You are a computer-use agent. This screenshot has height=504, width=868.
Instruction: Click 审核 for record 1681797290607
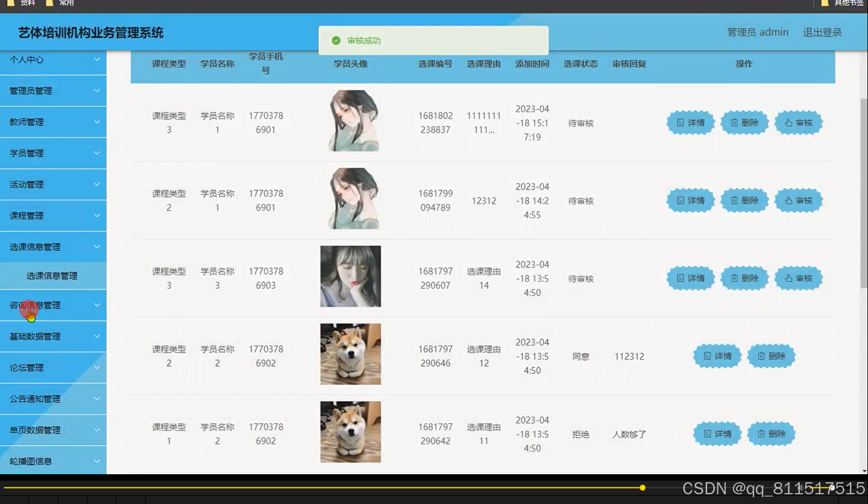[x=799, y=278]
